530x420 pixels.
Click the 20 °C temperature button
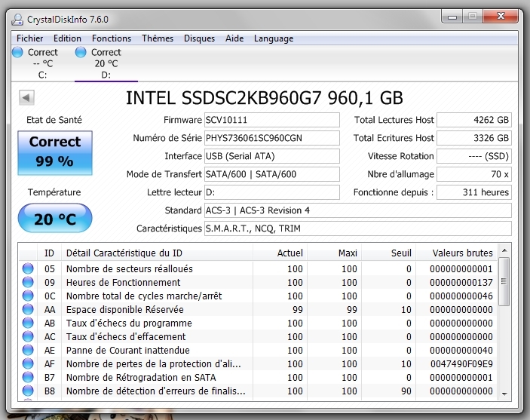[x=55, y=219]
